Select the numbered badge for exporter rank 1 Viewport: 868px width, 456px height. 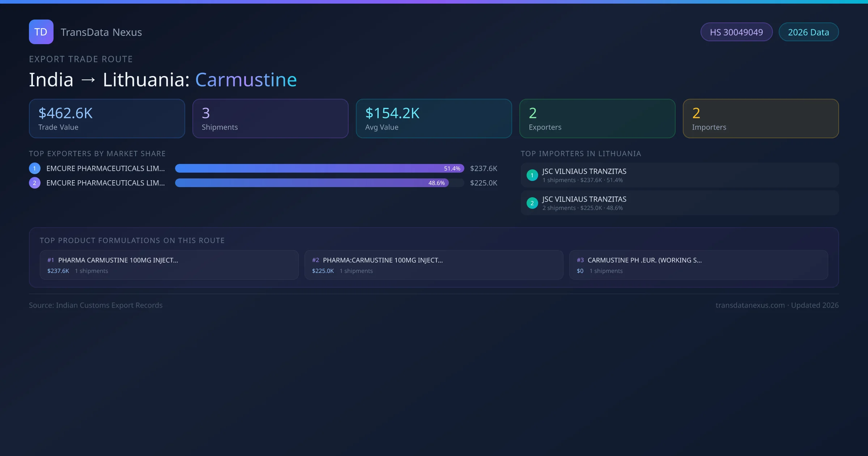coord(34,168)
